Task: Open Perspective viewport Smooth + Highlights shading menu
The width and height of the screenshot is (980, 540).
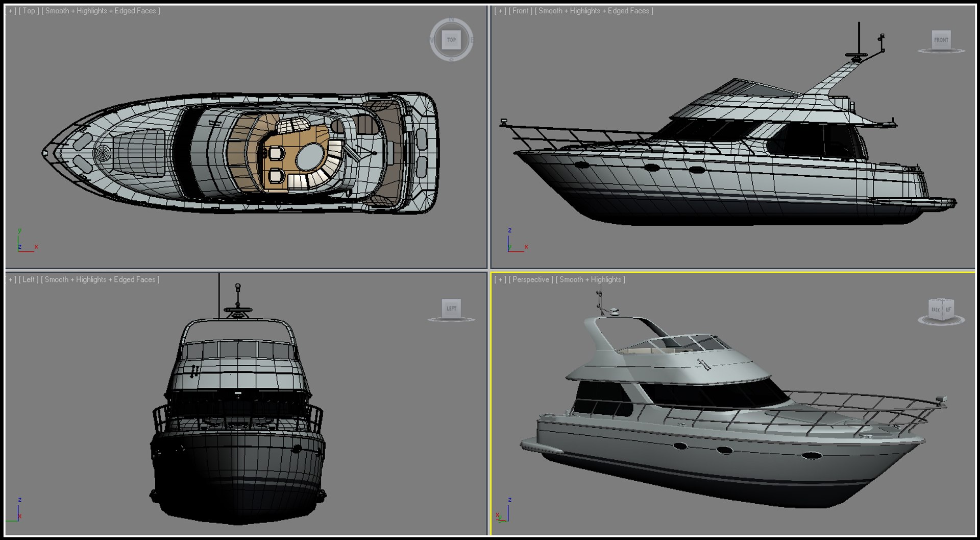Action: 591,279
